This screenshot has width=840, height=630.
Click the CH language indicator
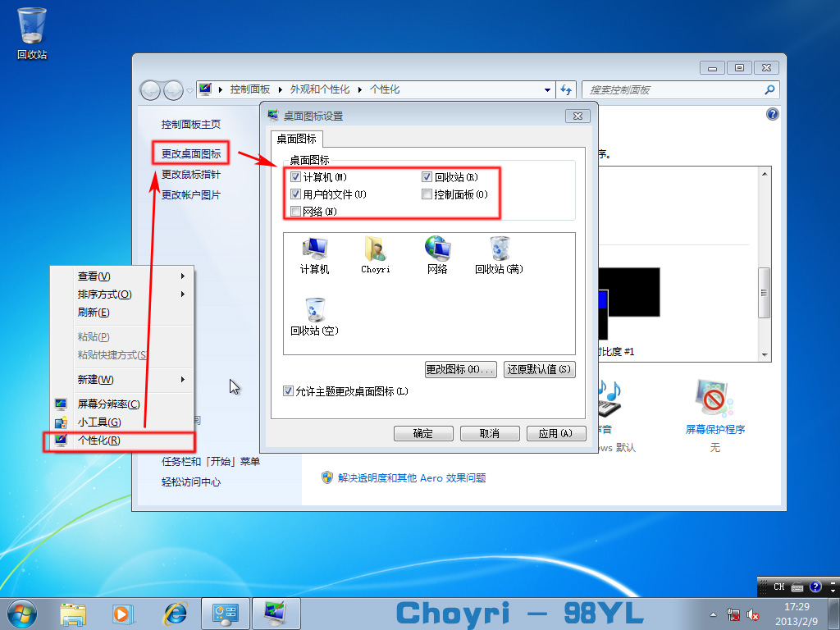(779, 587)
